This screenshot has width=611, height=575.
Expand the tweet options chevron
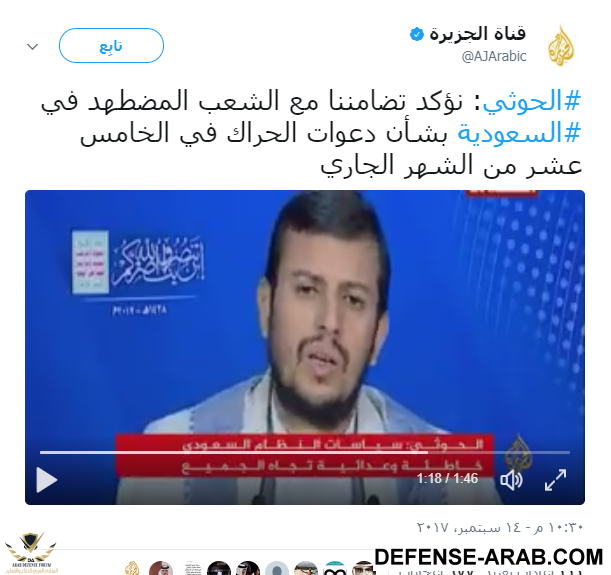point(32,47)
